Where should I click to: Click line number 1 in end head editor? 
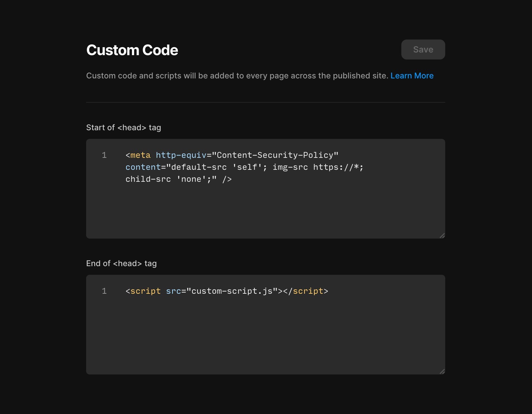104,291
